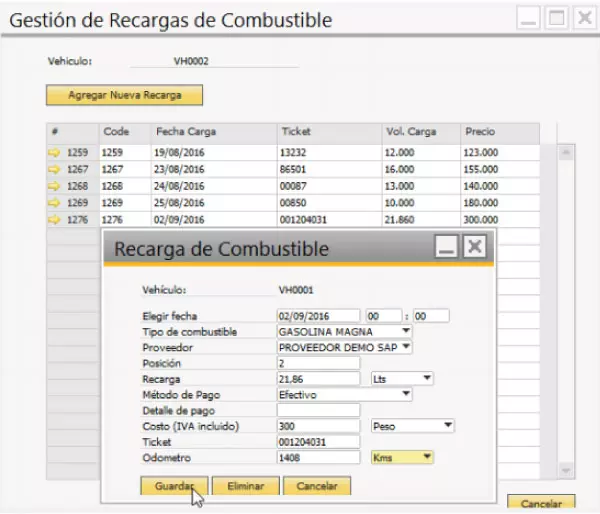The width and height of the screenshot is (600, 514).
Task: Open the Proveedor dropdown list
Action: click(x=405, y=347)
